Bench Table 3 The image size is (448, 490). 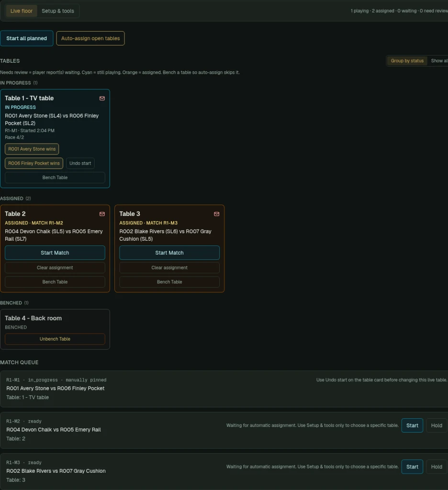click(x=169, y=282)
